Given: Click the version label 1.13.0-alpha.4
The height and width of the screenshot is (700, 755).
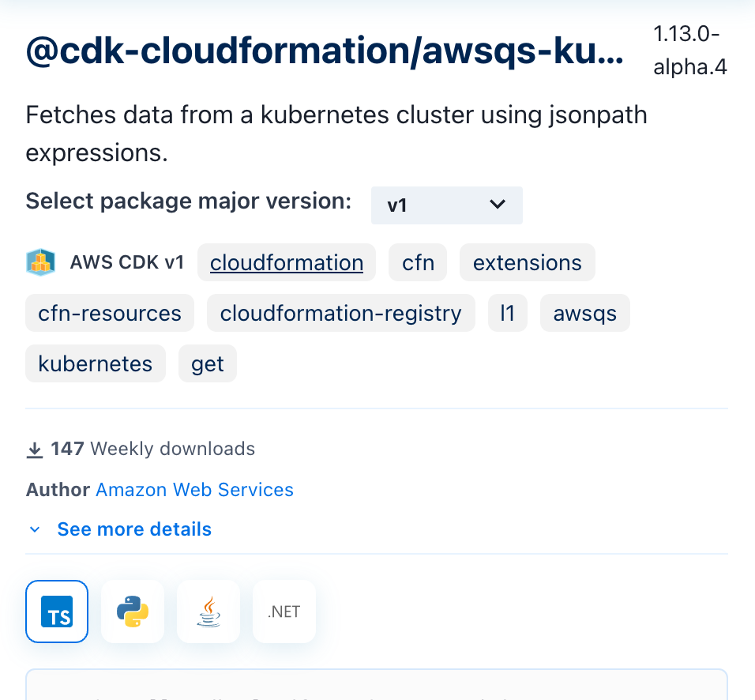Looking at the screenshot, I should 690,50.
